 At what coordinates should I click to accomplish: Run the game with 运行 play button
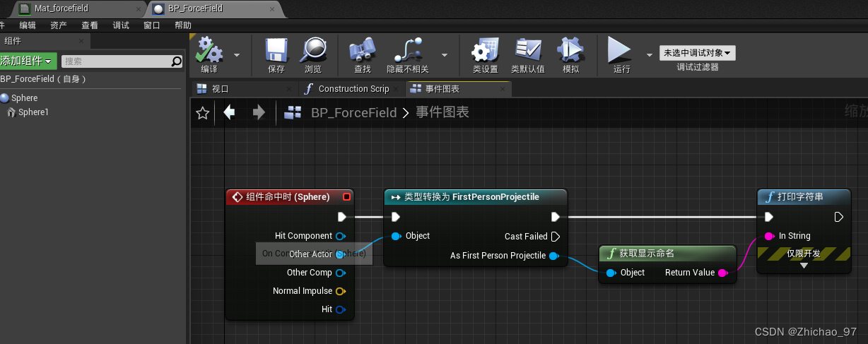pos(621,55)
